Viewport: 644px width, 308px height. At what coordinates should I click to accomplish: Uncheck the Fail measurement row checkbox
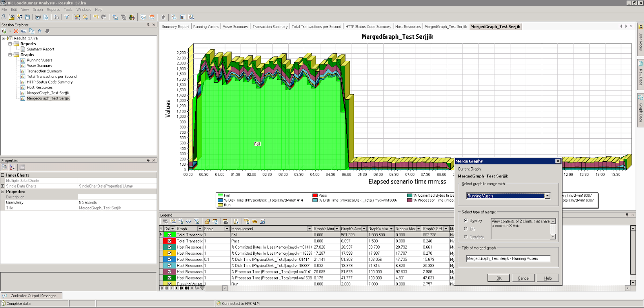169,235
